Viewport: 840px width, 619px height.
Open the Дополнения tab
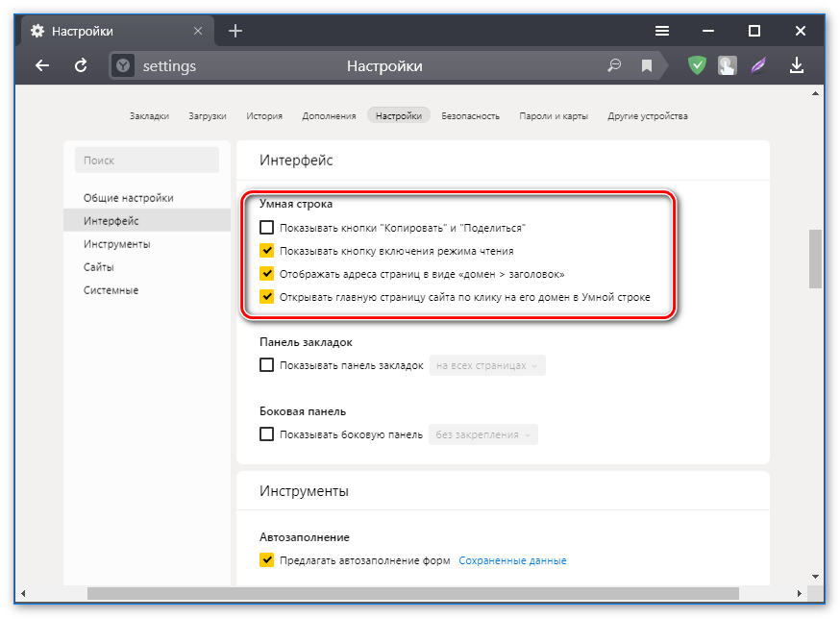coord(329,116)
